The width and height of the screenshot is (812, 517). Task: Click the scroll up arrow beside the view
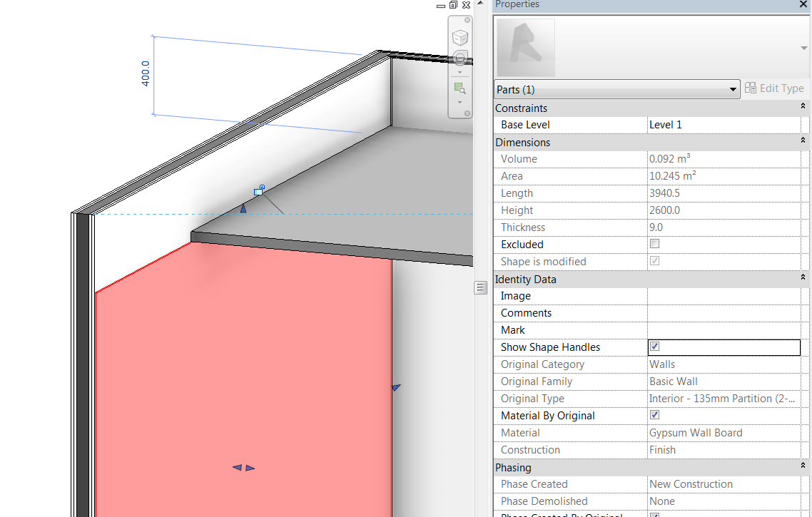pos(480,3)
